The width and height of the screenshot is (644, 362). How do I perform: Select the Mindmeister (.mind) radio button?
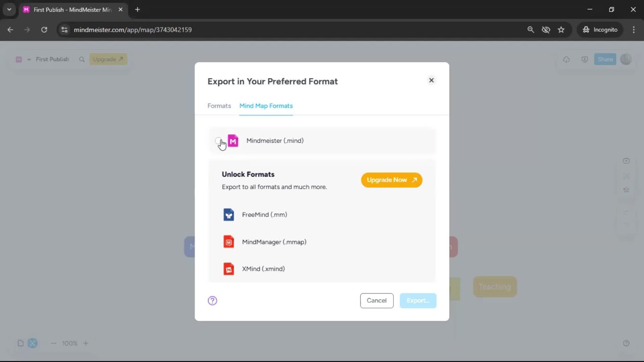(218, 141)
